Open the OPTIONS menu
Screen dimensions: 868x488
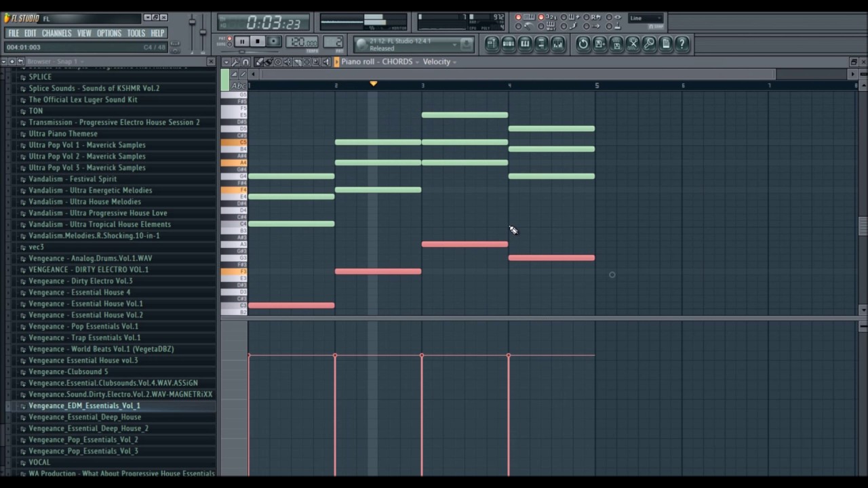pyautogui.click(x=109, y=33)
